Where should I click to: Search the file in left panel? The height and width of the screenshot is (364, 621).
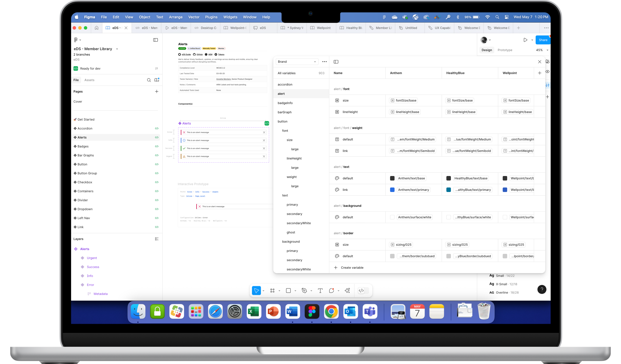[149, 80]
